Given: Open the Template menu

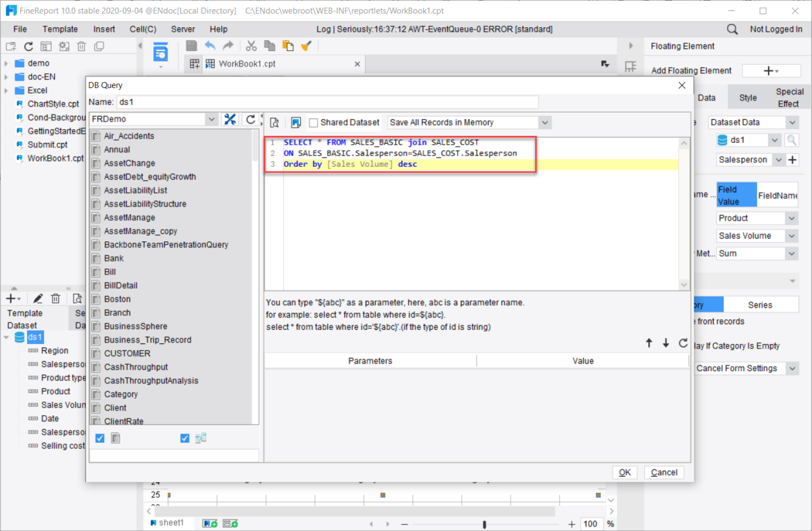Looking at the screenshot, I should [60, 29].
